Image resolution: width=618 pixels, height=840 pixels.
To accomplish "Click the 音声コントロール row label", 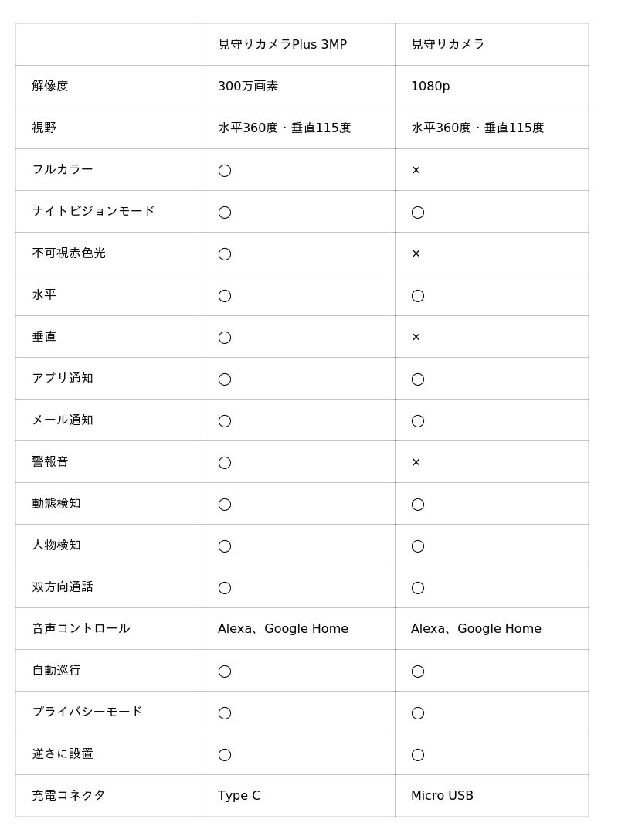I will (x=81, y=628).
